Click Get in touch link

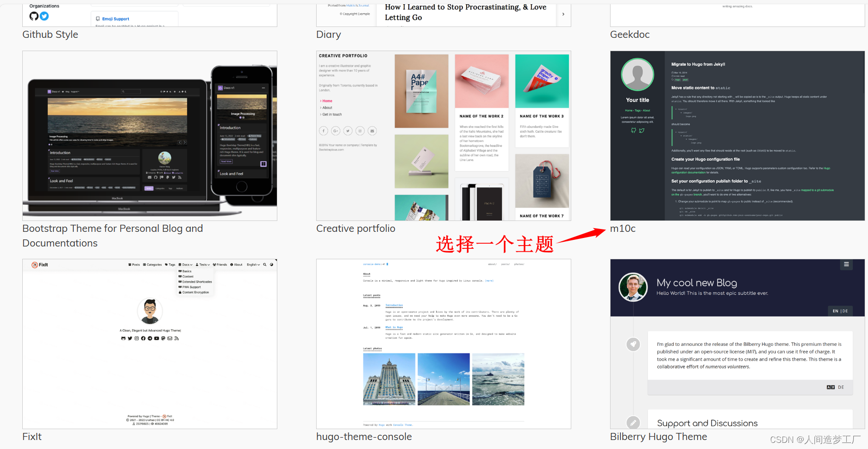click(332, 114)
